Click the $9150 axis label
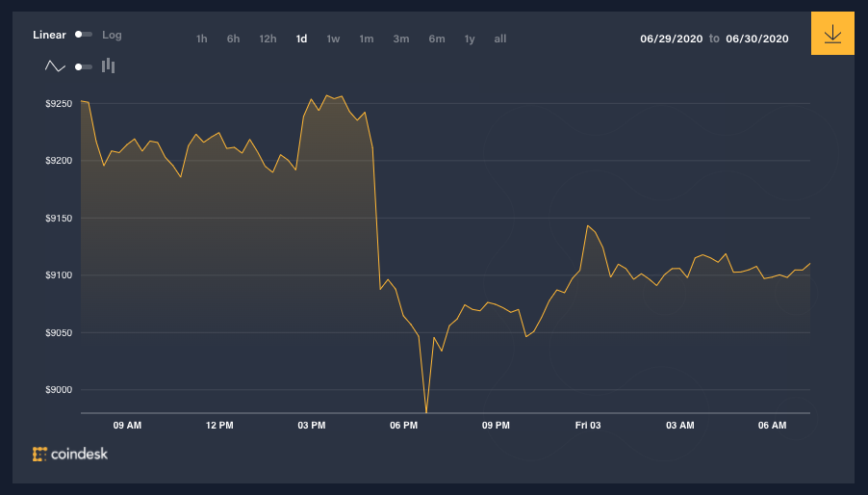Screen dimensions: 868x495 pos(59,219)
